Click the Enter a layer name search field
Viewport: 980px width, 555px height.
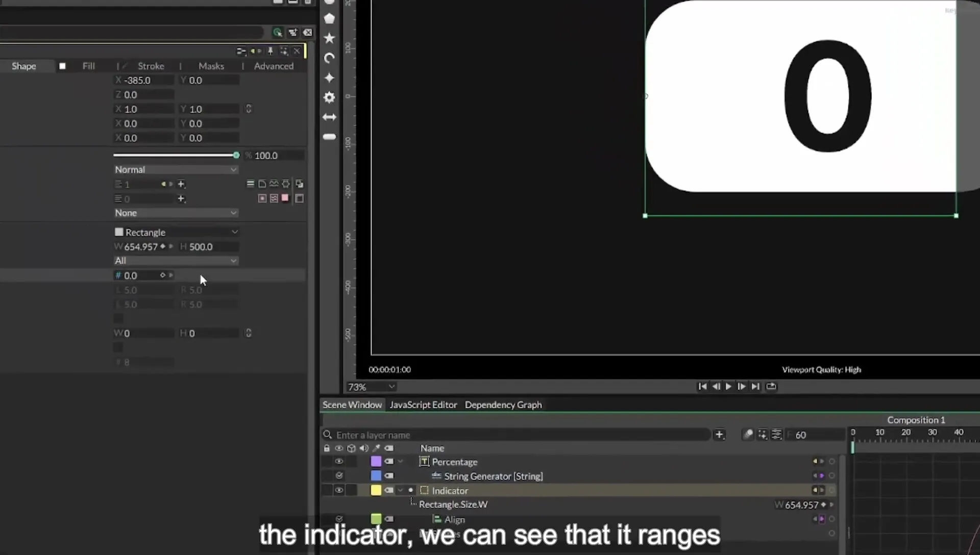[517, 435]
